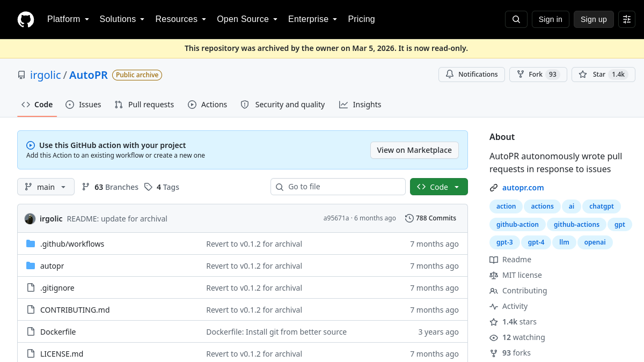
Task: Expand Resources navigation menu
Action: [x=181, y=19]
